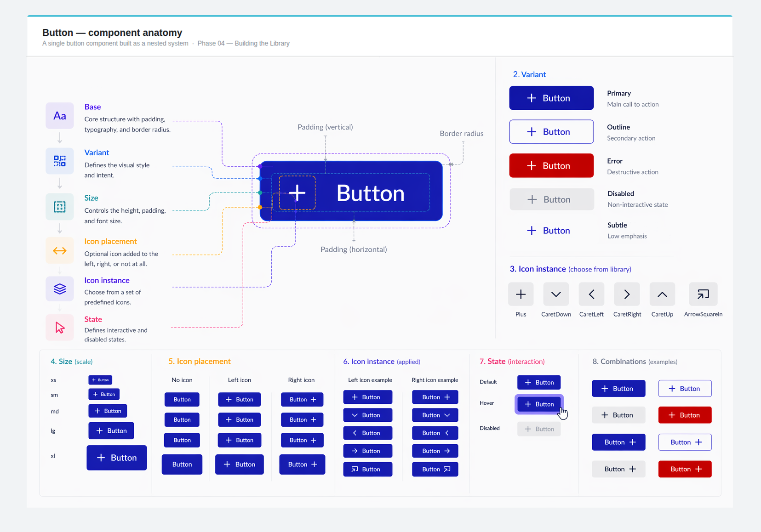Click the Aa Base anatomy icon
This screenshot has height=532, width=761.
coord(59,115)
